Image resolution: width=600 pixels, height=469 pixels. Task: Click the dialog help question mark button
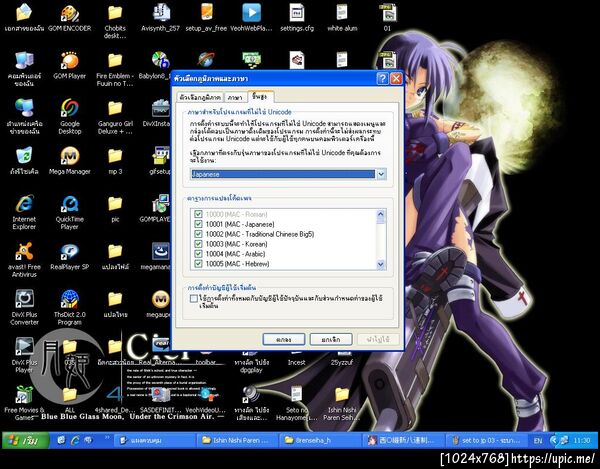coord(382,78)
